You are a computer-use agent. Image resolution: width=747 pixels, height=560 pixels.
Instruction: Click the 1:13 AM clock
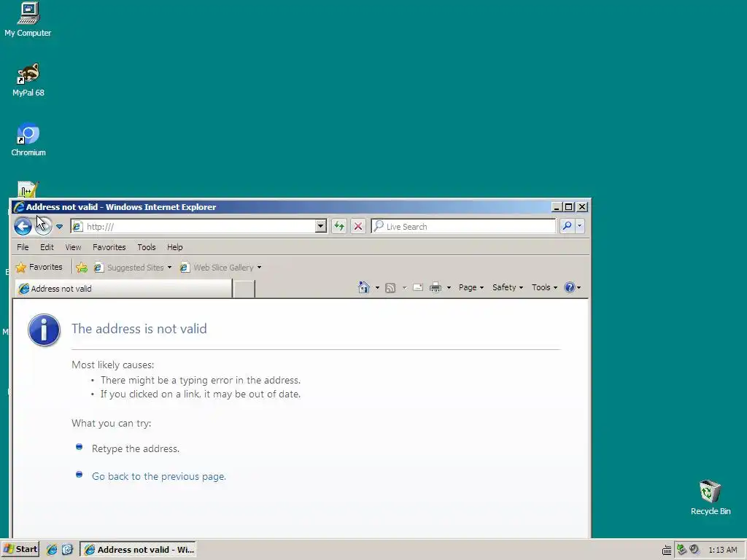tap(723, 550)
